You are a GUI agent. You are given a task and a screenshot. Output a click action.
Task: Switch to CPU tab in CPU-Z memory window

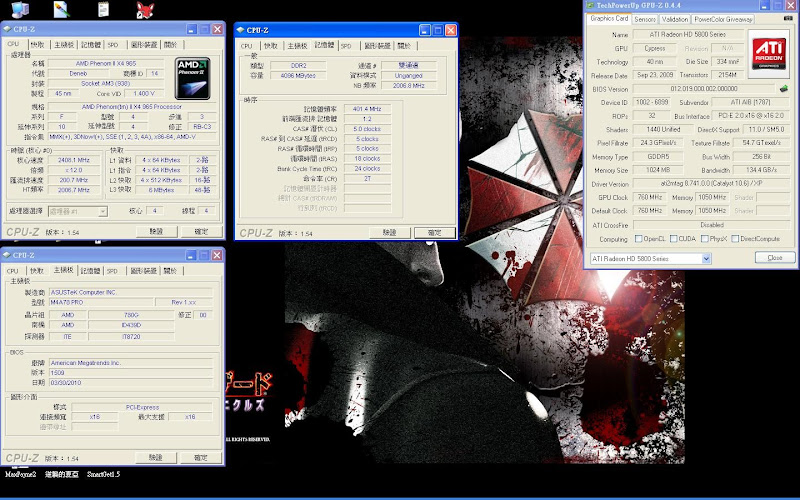(247, 46)
